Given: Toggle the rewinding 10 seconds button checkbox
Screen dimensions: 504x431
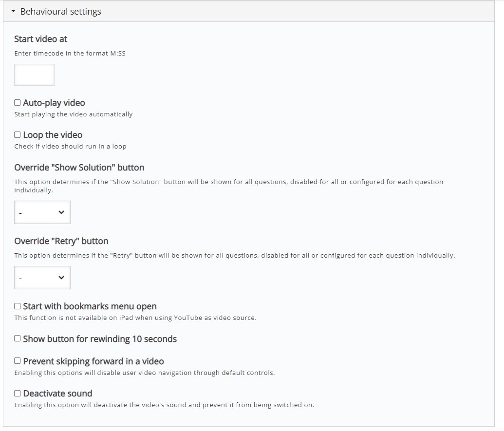Looking at the screenshot, I should coord(18,338).
